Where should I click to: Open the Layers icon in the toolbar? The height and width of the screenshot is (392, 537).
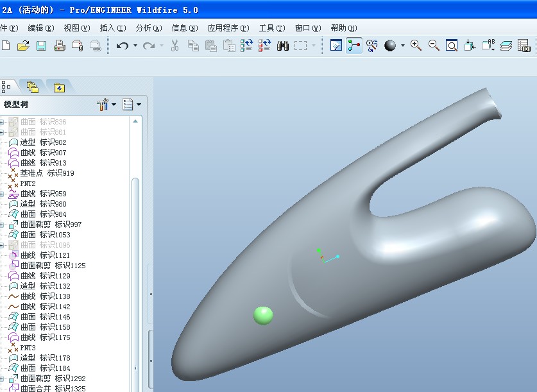(x=506, y=46)
